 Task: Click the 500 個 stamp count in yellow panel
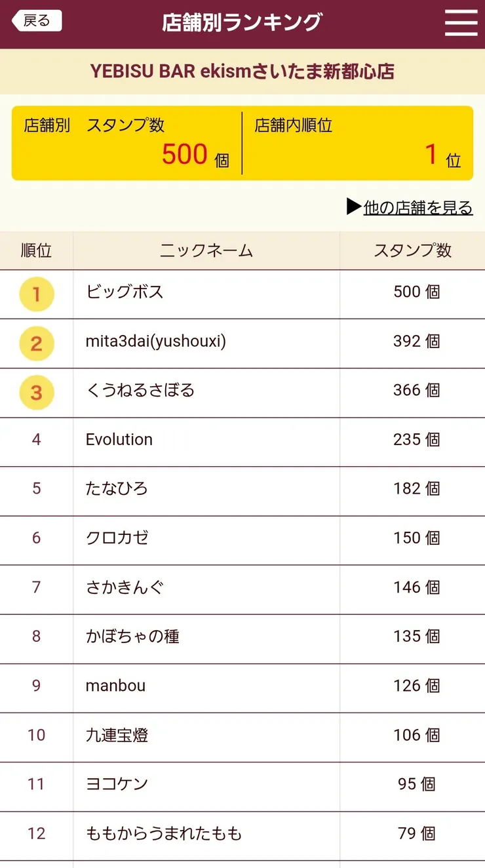195,155
